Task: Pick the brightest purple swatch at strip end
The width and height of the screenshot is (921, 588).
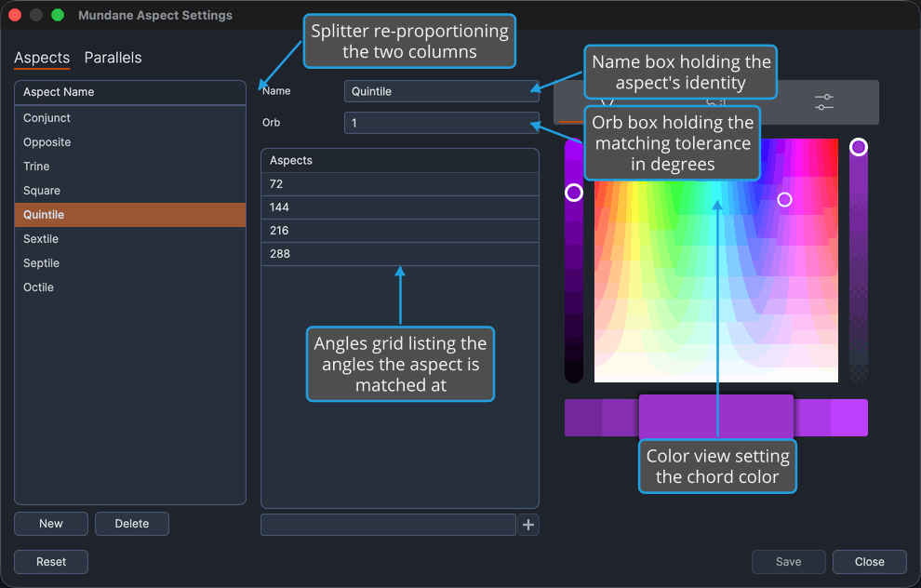Action: (x=849, y=418)
